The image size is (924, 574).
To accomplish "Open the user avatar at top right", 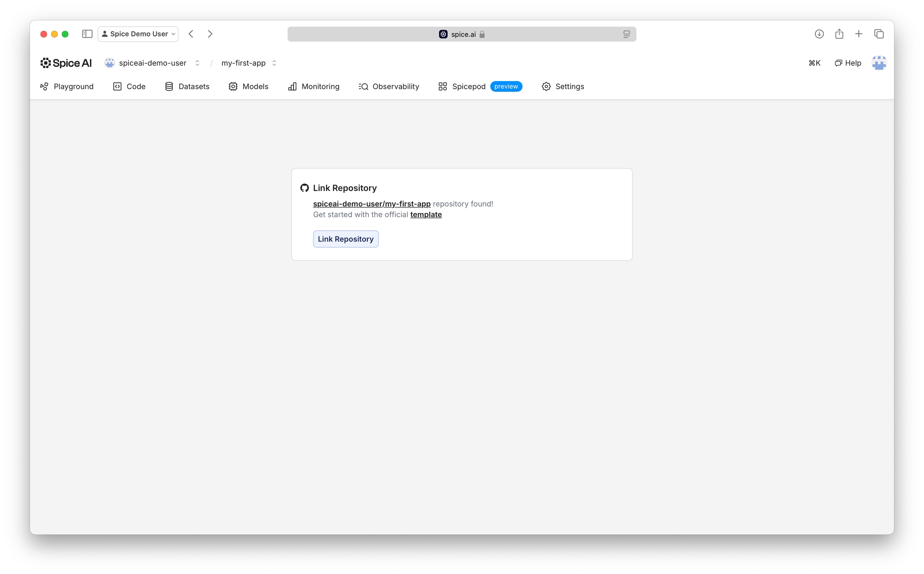I will coord(879,63).
